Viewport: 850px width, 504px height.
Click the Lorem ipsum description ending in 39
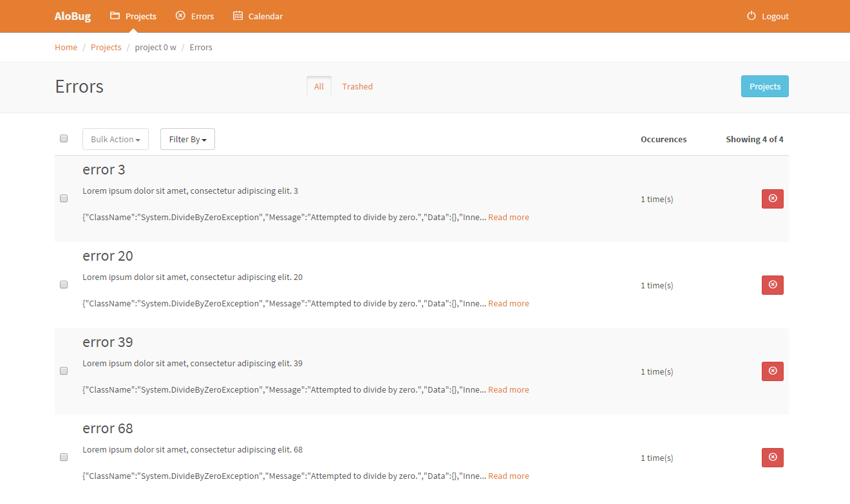point(193,364)
